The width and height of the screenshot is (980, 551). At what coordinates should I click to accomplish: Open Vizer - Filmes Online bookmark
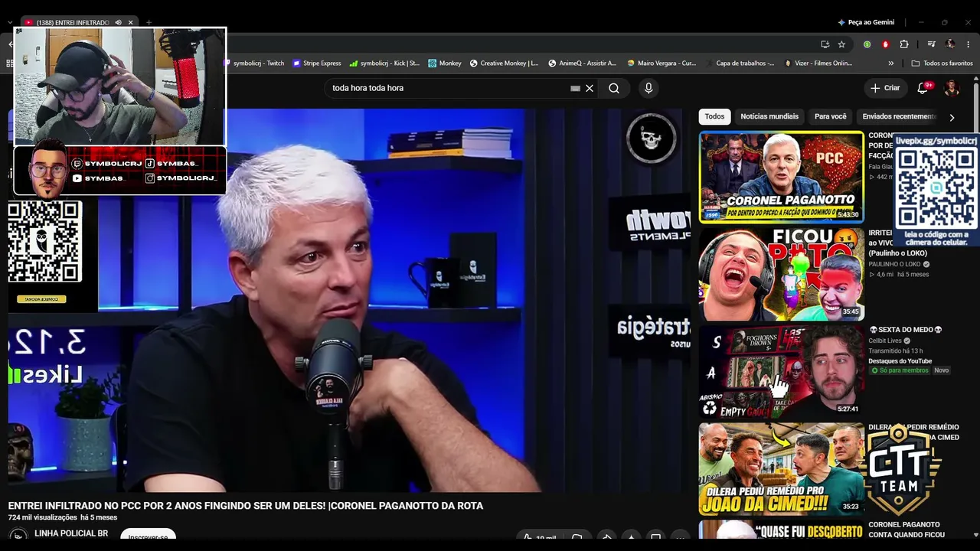click(818, 64)
